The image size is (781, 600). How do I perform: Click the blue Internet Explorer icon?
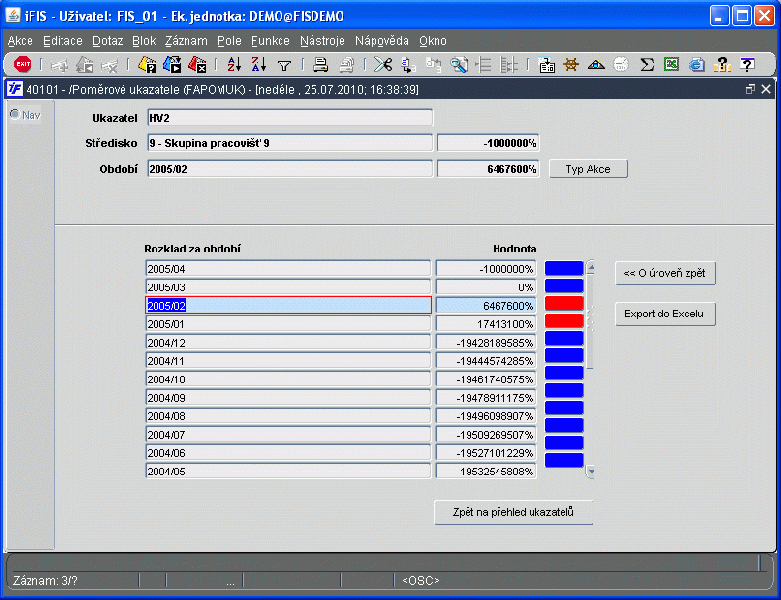coord(697,64)
